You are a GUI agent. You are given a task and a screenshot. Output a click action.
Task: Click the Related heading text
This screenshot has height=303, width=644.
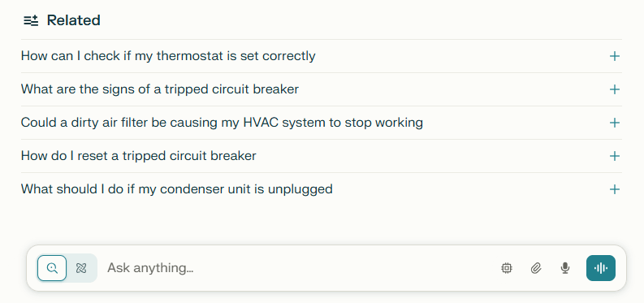(x=74, y=20)
